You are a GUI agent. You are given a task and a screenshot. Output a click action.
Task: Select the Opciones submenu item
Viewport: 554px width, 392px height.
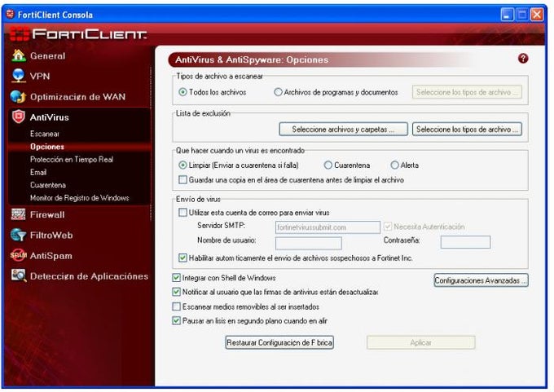47,147
